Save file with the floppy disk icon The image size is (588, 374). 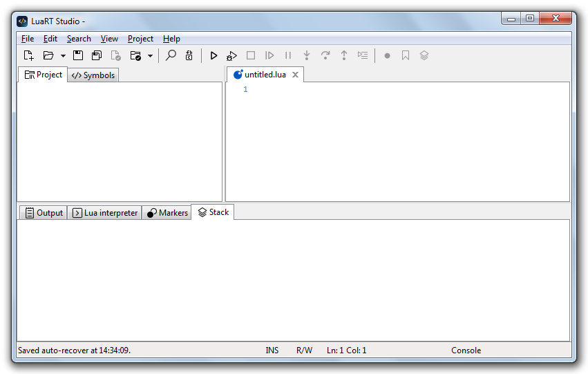pyautogui.click(x=78, y=55)
